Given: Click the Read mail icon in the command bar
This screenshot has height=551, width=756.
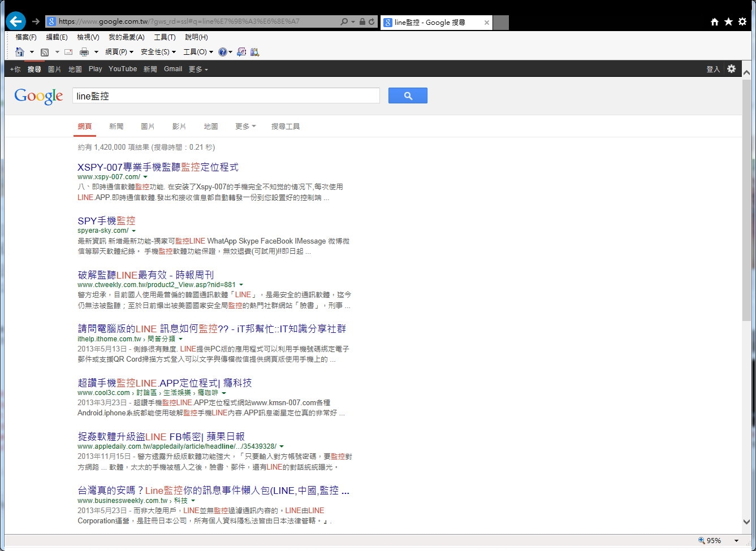Looking at the screenshot, I should tap(68, 52).
